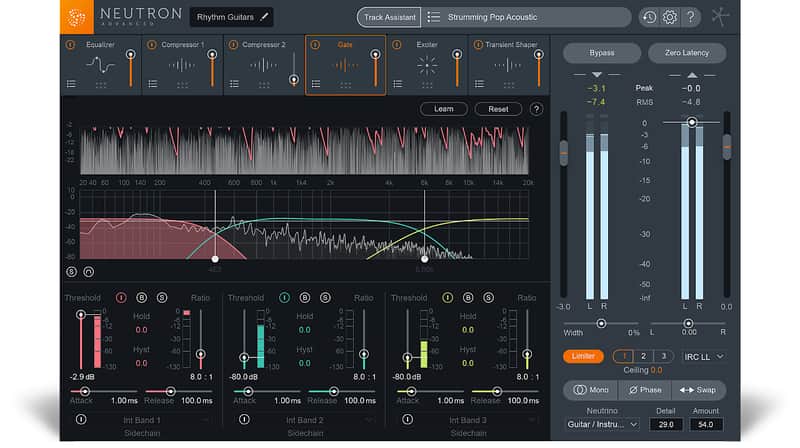Click the iZotope Neutron logo icon

click(x=77, y=17)
